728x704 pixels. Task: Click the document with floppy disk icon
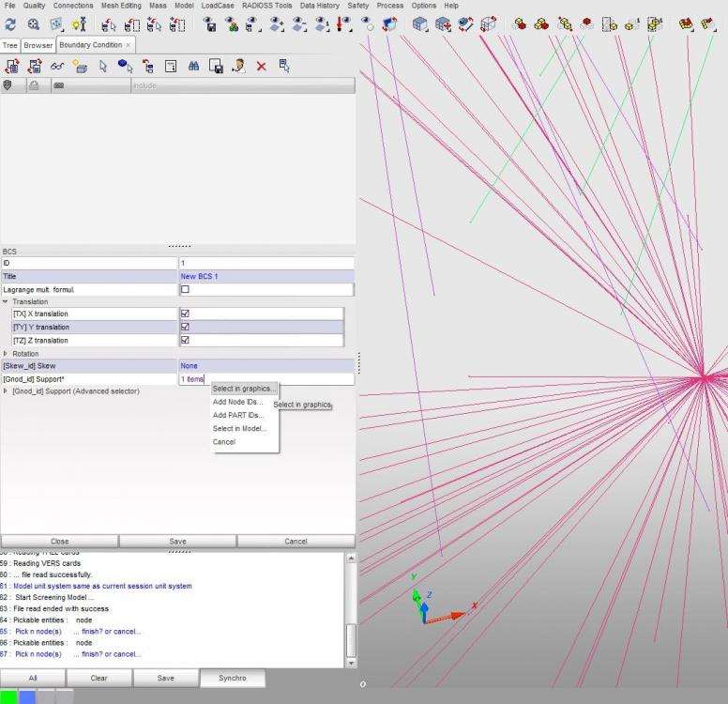coord(217,67)
